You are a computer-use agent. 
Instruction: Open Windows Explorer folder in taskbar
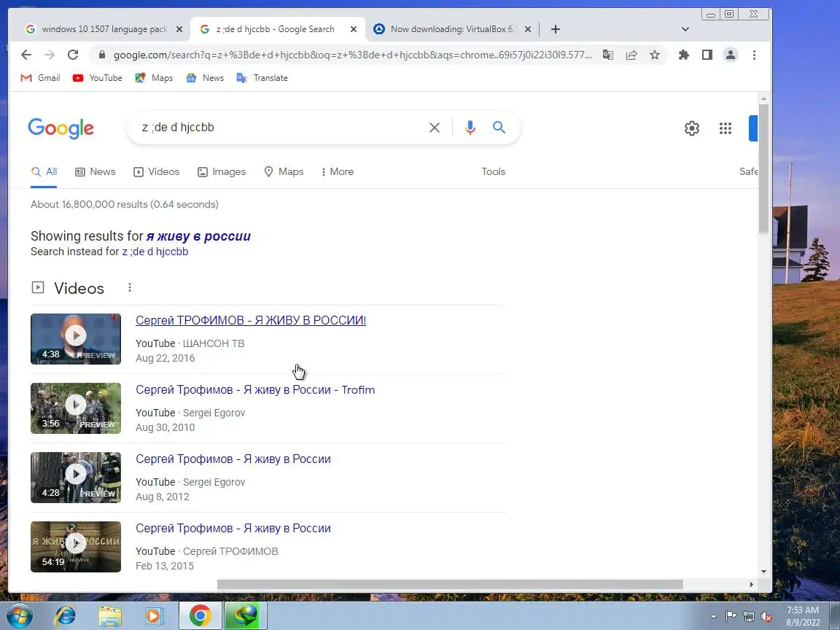click(110, 616)
